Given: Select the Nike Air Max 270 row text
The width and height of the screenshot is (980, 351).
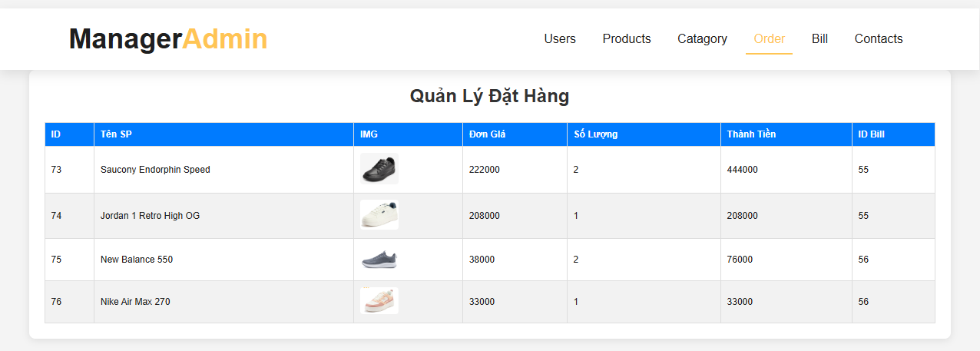Looking at the screenshot, I should click(x=135, y=302).
